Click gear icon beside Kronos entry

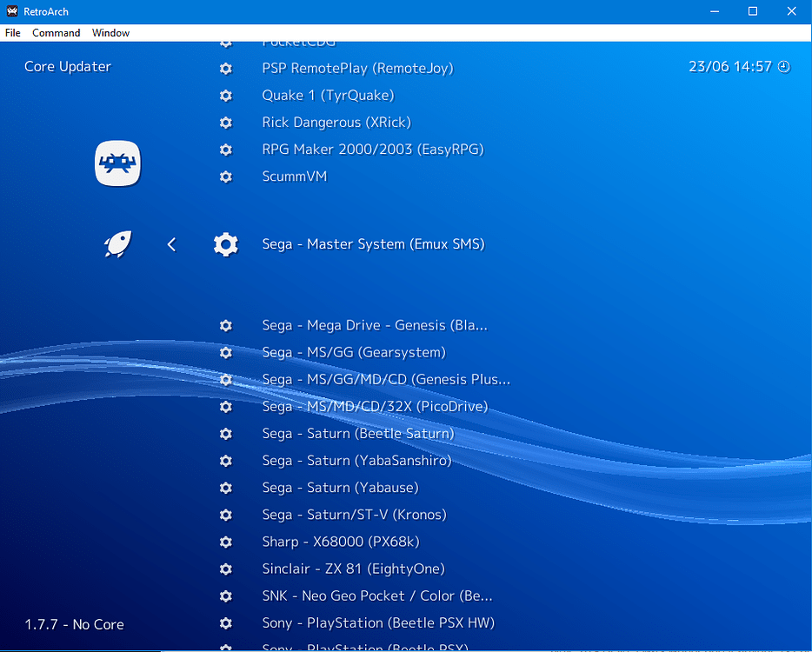(x=226, y=515)
